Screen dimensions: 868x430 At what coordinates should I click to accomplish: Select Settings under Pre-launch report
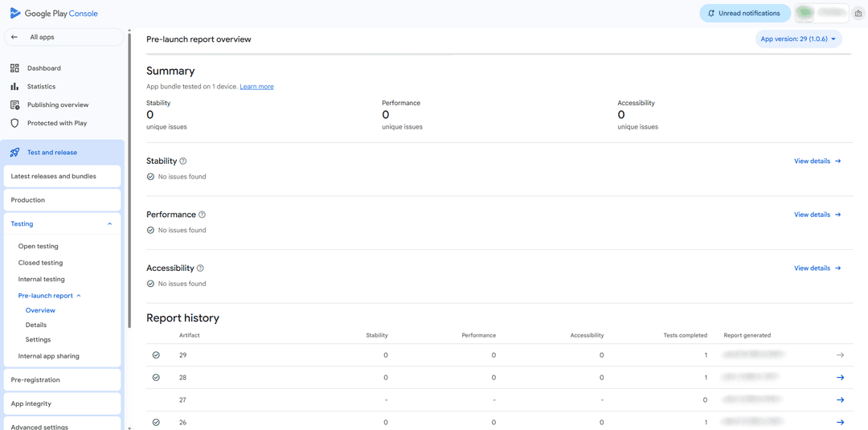point(39,339)
